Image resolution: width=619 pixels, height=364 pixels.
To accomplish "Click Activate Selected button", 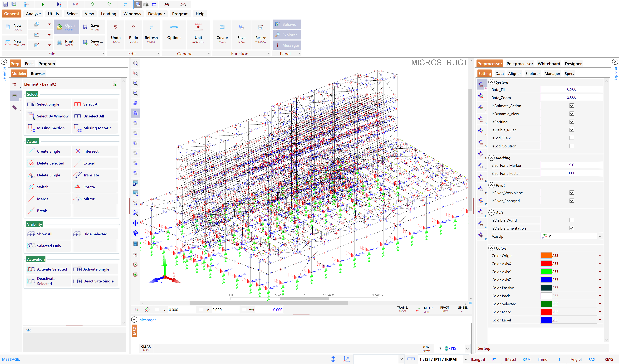I will click(x=48, y=269).
